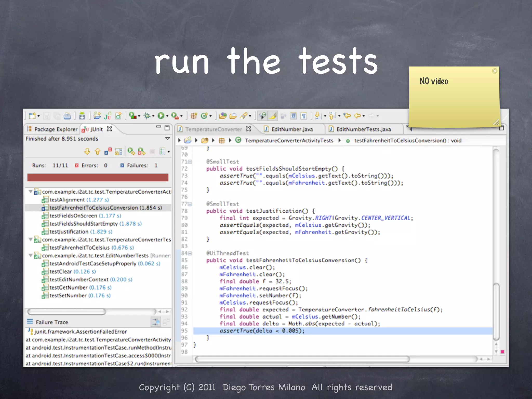
Task: Click testFahrenheitToCelsiusConversion() in the breadcrumb
Action: [408, 141]
